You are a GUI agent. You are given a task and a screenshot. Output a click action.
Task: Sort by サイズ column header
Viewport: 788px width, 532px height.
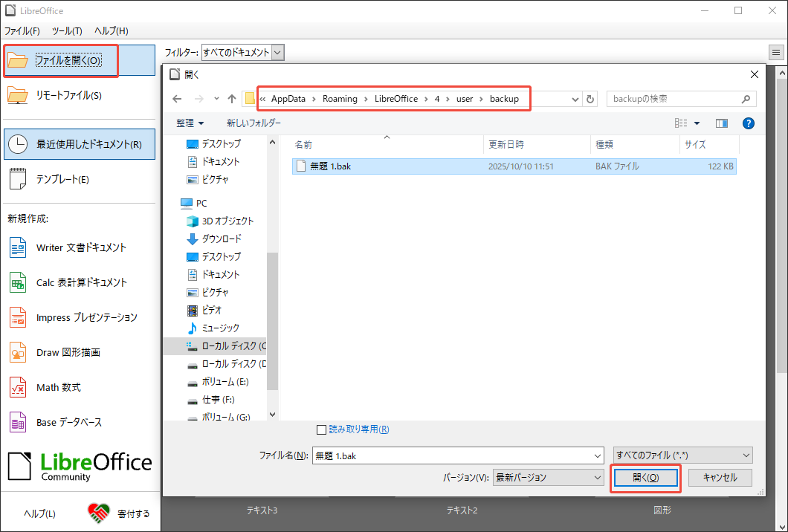click(x=709, y=145)
